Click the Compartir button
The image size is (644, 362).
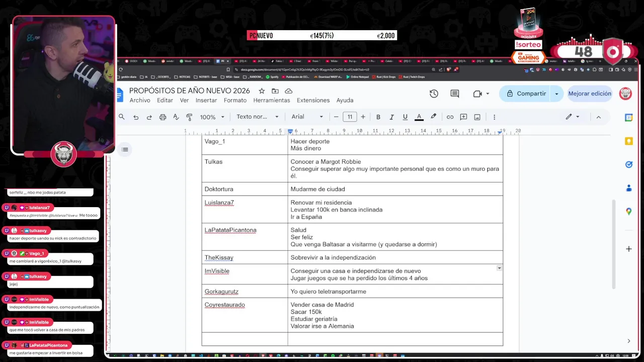526,94
